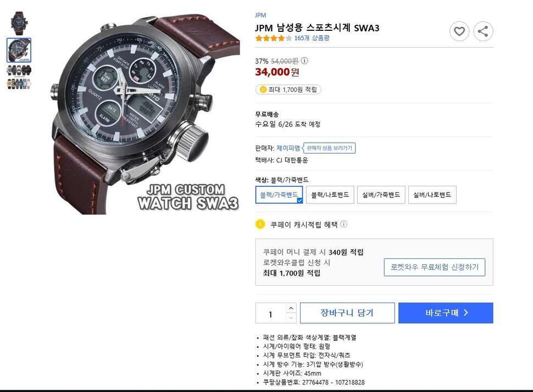Click 로켓와우 무료체험 신청하기 button
Screen dimensions: 533x392
435,267
